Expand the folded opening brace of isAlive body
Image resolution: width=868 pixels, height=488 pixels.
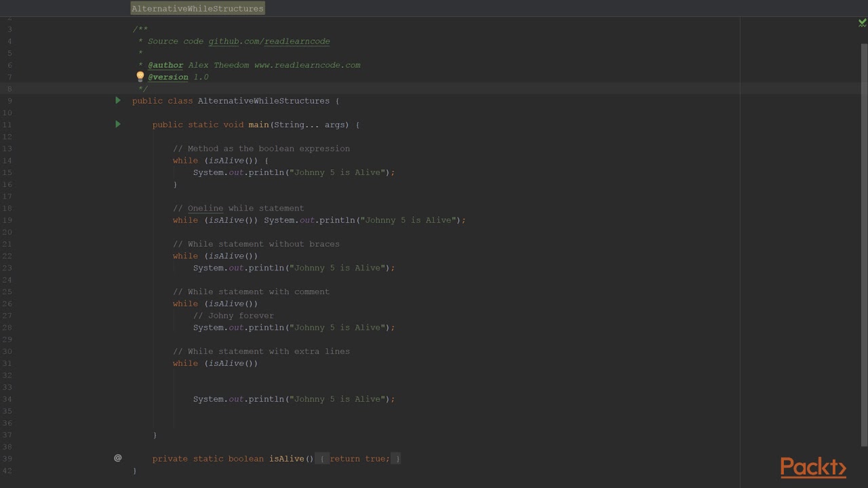(x=322, y=459)
